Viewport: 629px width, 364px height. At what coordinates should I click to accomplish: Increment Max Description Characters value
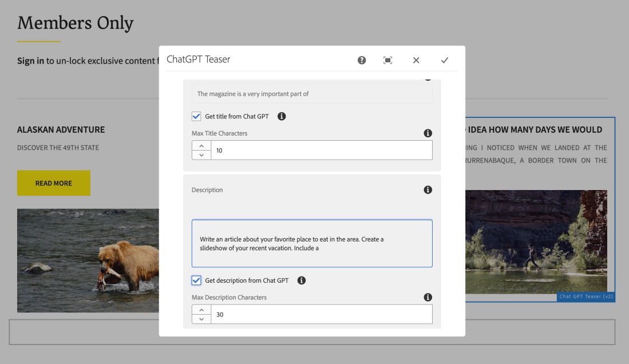pos(201,310)
